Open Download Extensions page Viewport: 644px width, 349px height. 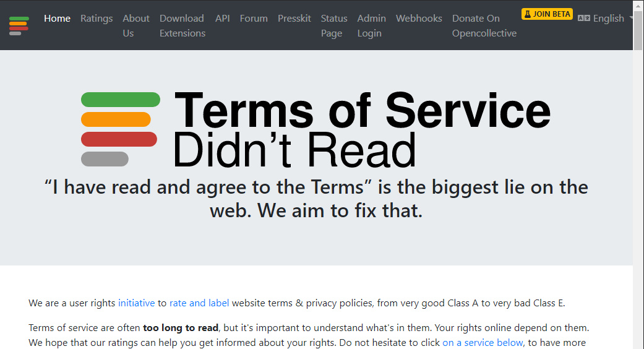coord(182,26)
